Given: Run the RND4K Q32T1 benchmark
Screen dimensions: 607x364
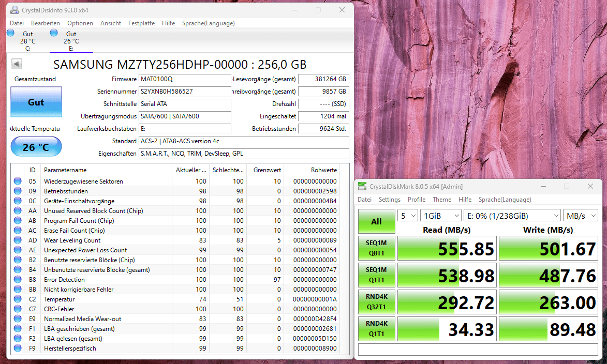Looking at the screenshot, I should [376, 302].
